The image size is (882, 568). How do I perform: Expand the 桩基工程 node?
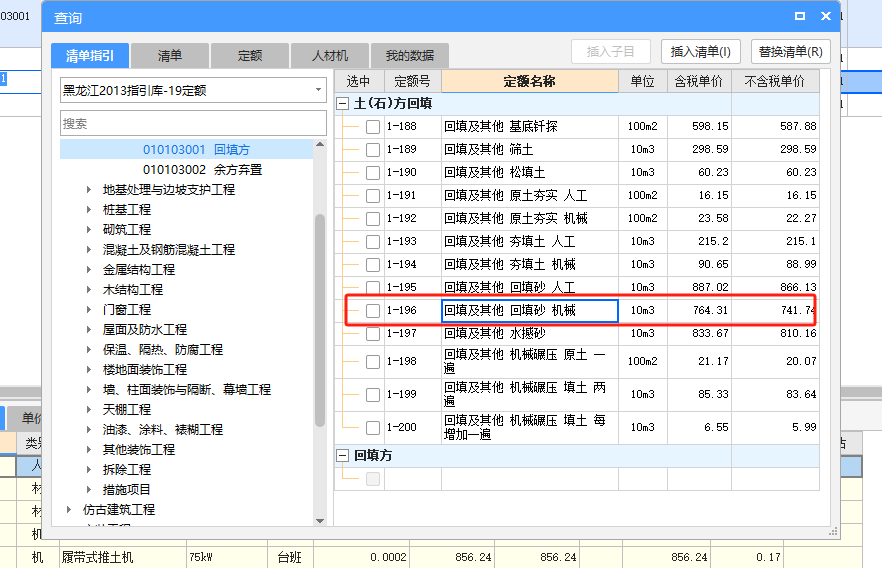(88, 210)
